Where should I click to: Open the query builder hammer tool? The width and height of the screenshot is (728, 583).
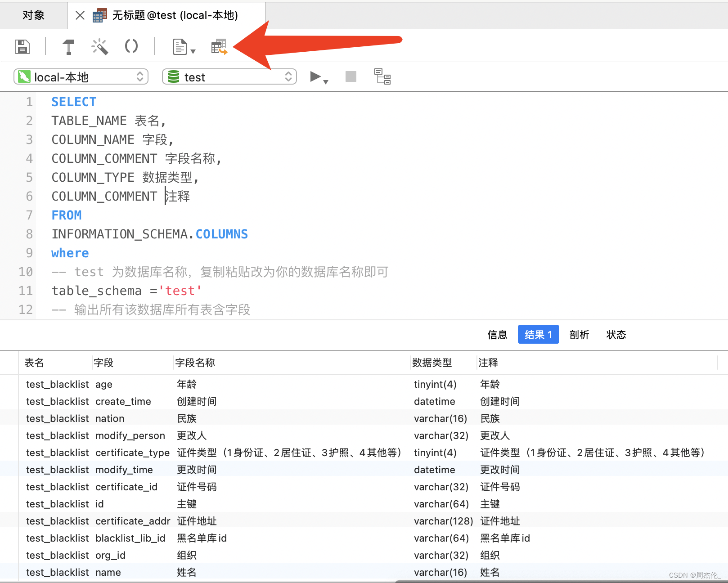(68, 46)
